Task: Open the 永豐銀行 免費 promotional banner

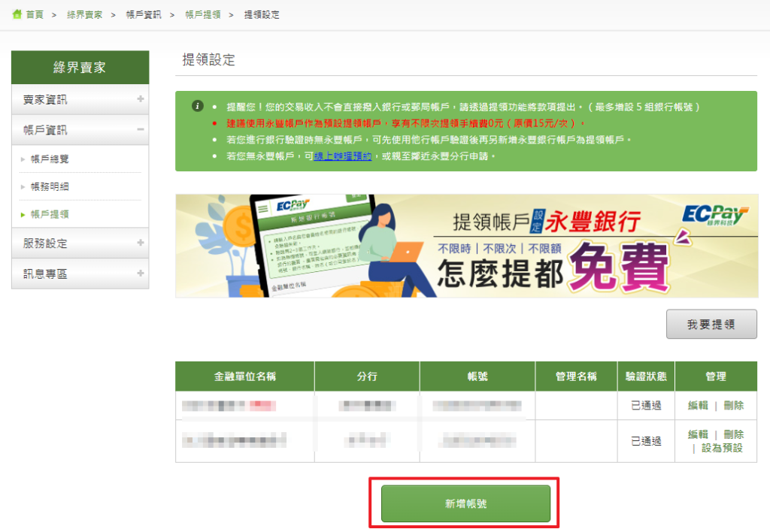Action: pyautogui.click(x=466, y=246)
